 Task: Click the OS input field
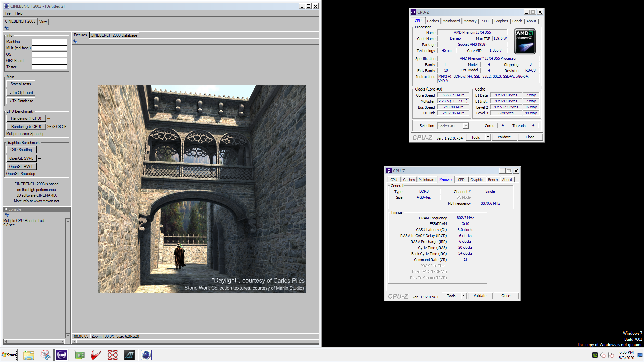(x=50, y=54)
